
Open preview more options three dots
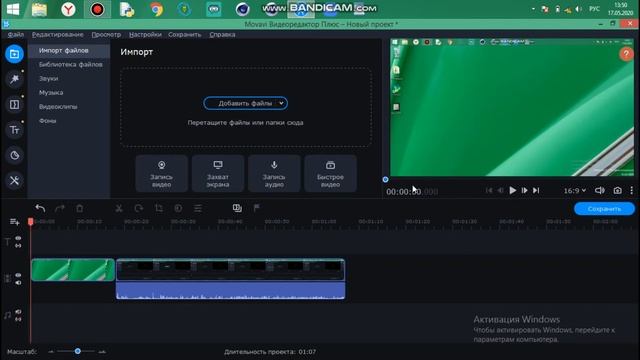(631, 191)
